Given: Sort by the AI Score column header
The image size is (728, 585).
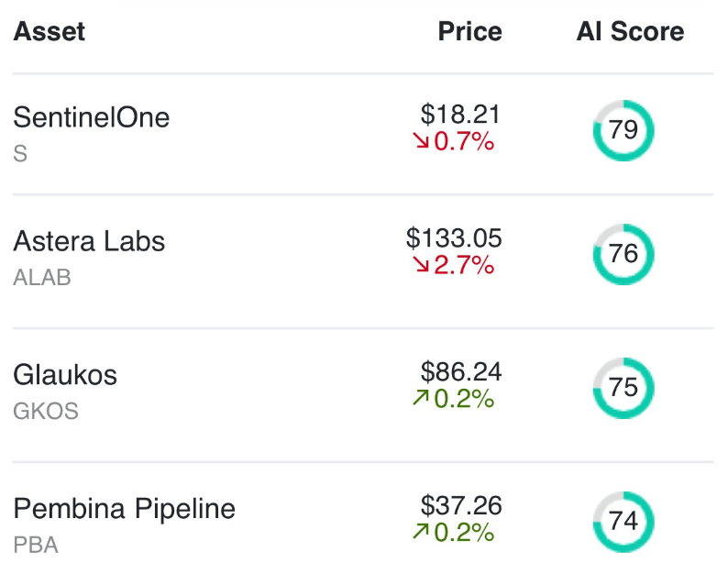Looking at the screenshot, I should click(630, 32).
